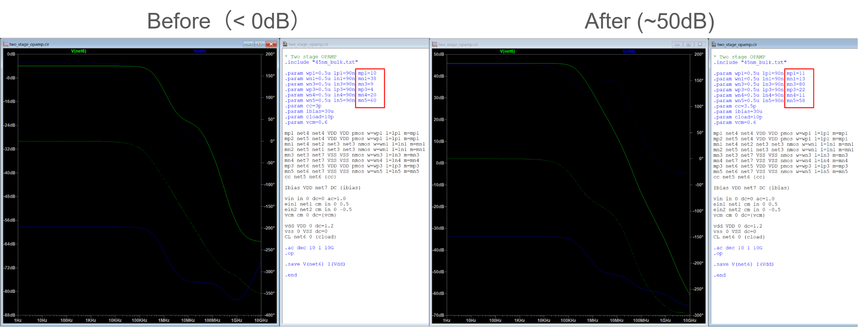Click the mn1=13 parameter value
This screenshot has width=868, height=332.
tap(795, 79)
